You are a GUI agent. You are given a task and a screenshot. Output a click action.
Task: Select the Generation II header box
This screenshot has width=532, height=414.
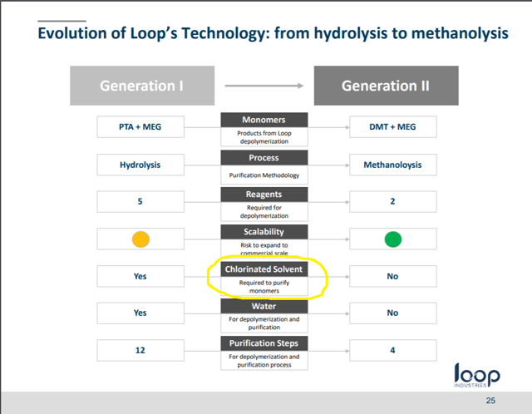tap(386, 86)
